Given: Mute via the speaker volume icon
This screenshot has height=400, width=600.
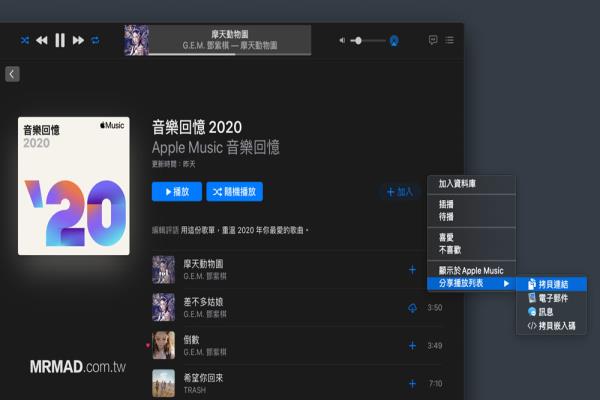Looking at the screenshot, I should pyautogui.click(x=342, y=40).
